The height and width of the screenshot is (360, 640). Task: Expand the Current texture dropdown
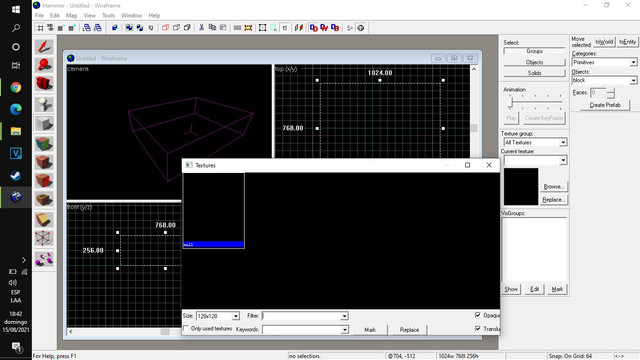(x=563, y=160)
